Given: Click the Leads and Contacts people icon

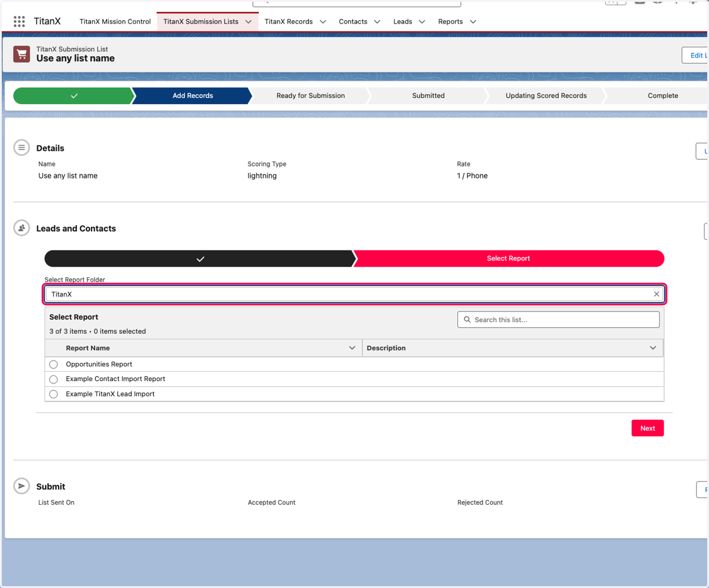Looking at the screenshot, I should tap(22, 228).
